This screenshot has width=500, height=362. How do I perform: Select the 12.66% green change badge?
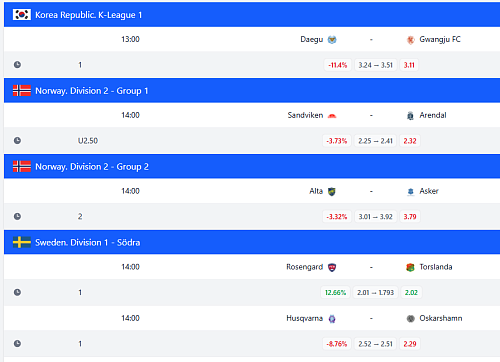pos(335,293)
